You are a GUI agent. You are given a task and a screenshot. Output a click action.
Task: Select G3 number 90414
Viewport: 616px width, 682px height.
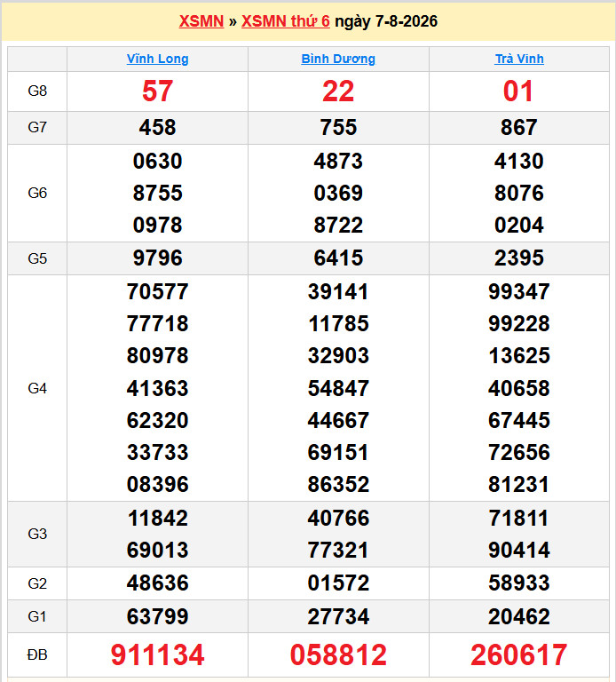[x=519, y=551]
